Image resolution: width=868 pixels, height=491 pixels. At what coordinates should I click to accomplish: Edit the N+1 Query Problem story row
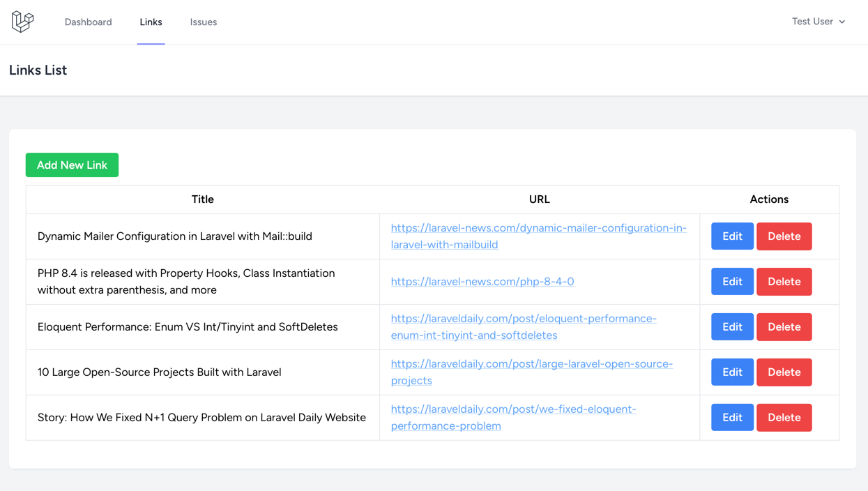pos(732,418)
